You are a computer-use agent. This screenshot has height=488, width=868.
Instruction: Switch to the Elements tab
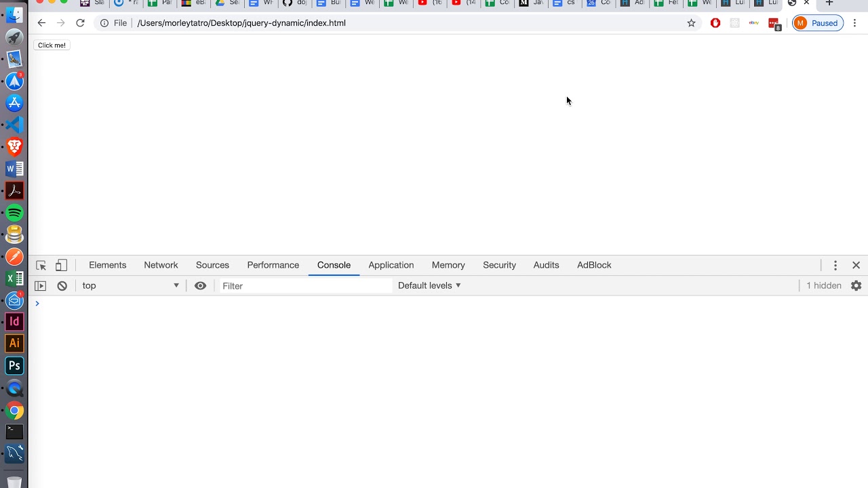(x=107, y=265)
